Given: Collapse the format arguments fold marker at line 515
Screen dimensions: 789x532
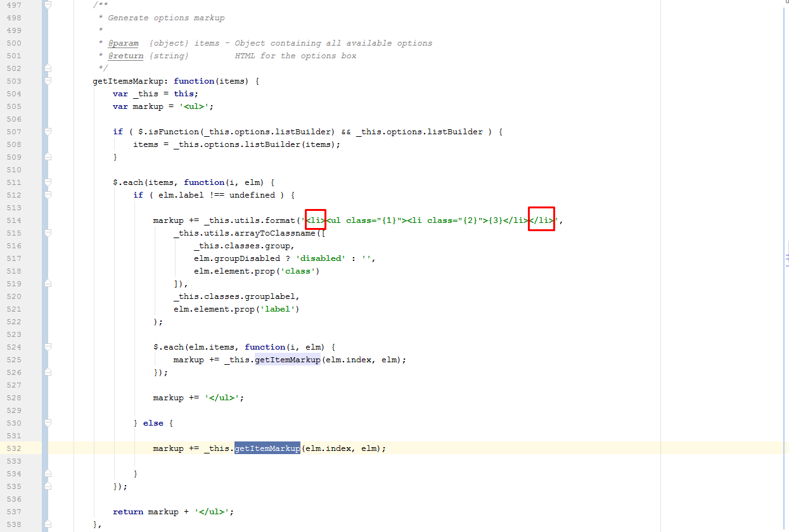Looking at the screenshot, I should pyautogui.click(x=47, y=232).
